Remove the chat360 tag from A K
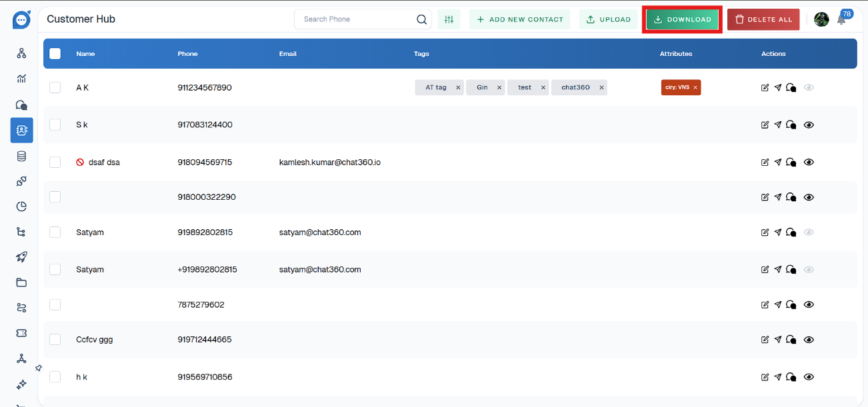 click(601, 87)
